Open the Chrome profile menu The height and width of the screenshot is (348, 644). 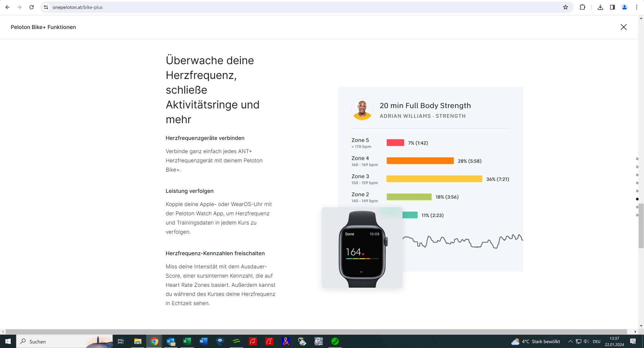(x=625, y=7)
